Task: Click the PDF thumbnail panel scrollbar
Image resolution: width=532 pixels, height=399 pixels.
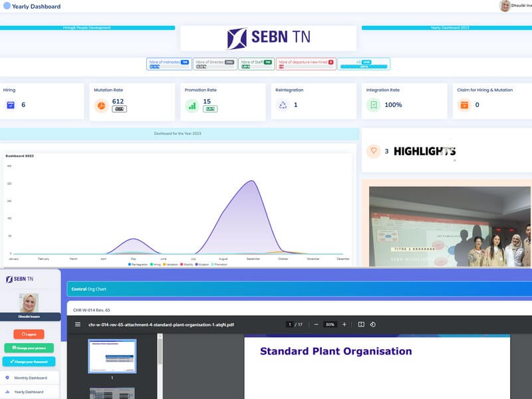Action: [x=160, y=351]
